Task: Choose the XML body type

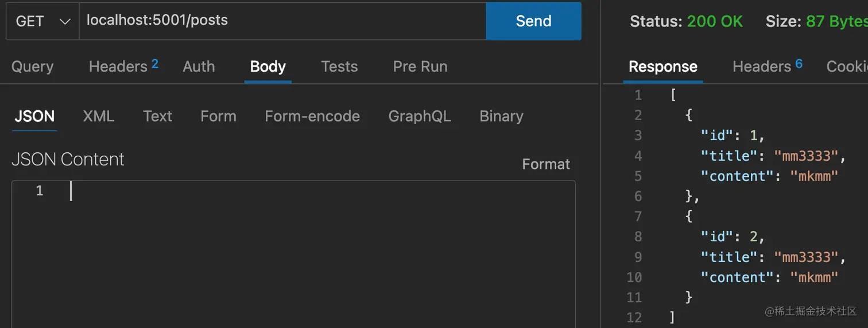Action: (x=99, y=116)
